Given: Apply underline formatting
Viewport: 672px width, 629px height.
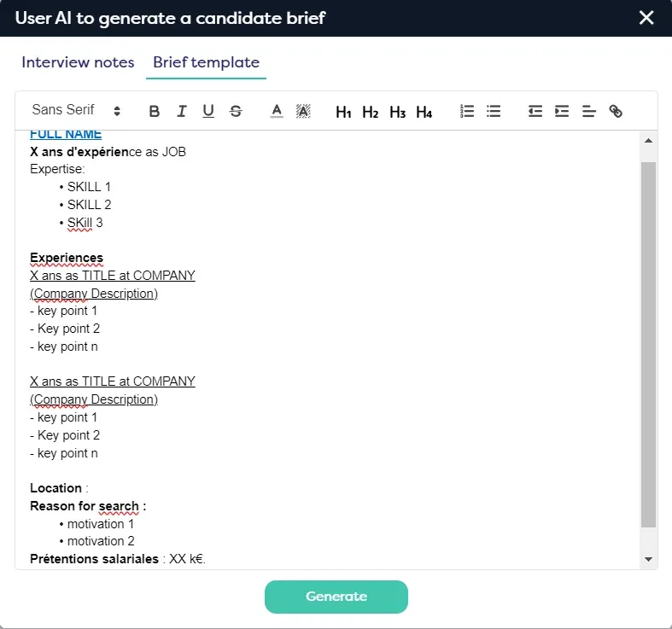Looking at the screenshot, I should pyautogui.click(x=208, y=111).
